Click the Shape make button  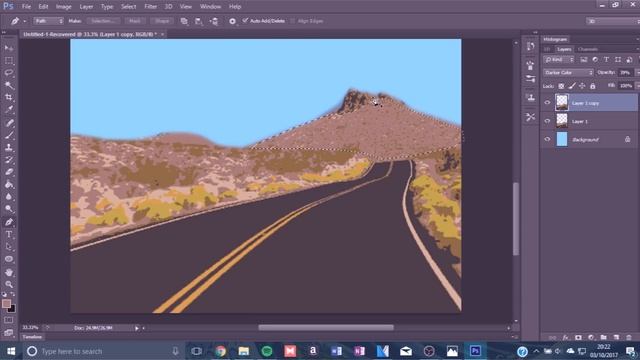coord(162,21)
